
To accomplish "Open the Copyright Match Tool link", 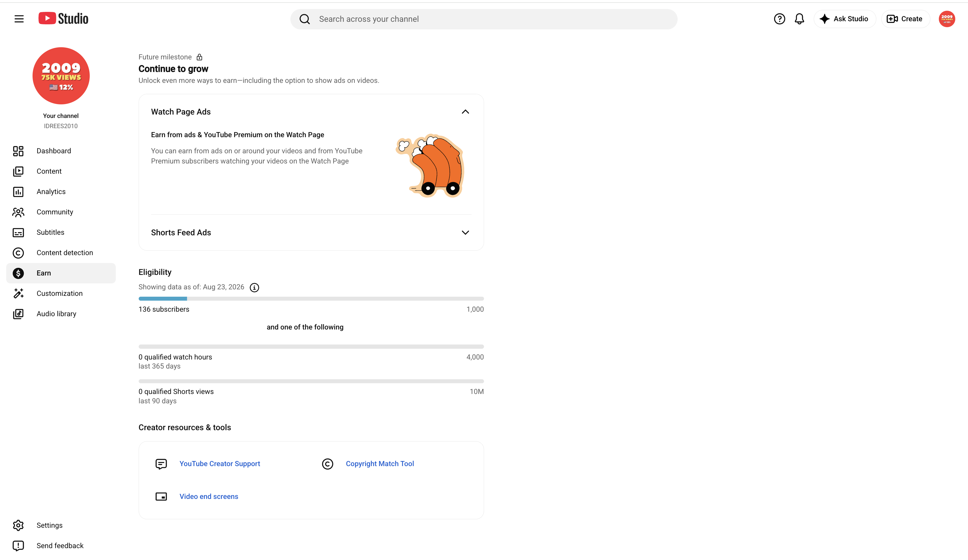I will tap(380, 464).
